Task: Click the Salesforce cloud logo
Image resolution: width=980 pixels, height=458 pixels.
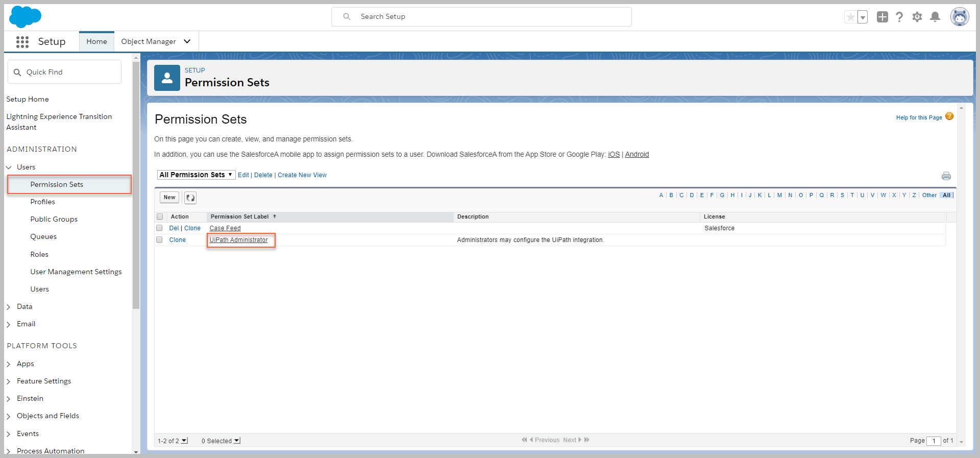Action: pyautogui.click(x=25, y=17)
